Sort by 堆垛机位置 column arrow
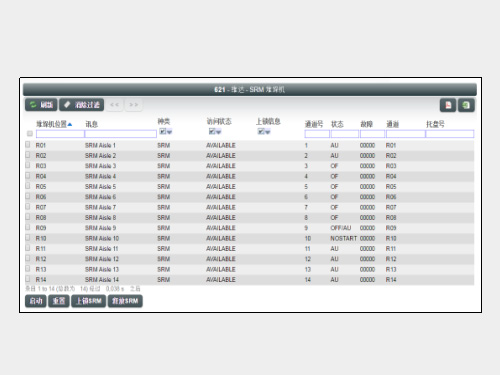Viewport: 500px width, 375px height. [70, 124]
